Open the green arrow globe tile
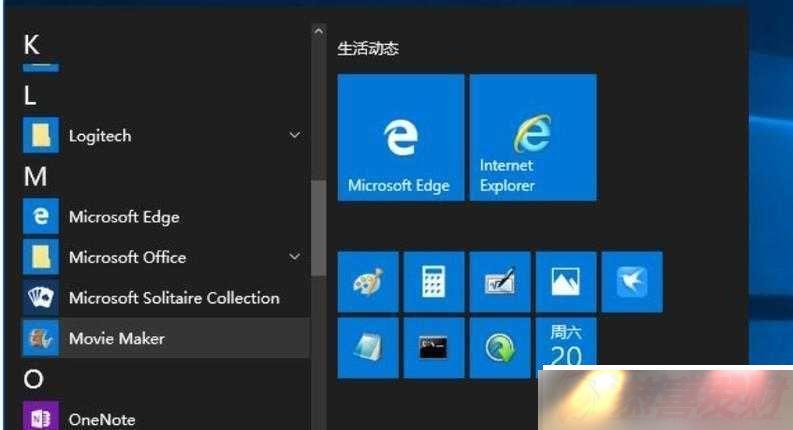This screenshot has width=793, height=430. point(500,348)
